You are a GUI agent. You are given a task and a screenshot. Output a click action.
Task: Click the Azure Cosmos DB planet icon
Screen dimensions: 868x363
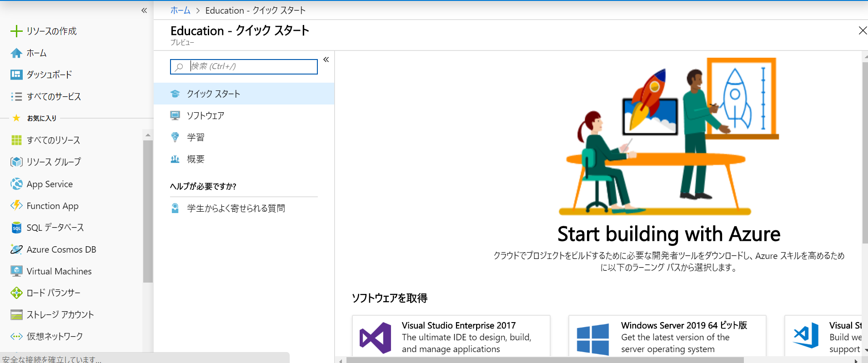(x=16, y=249)
